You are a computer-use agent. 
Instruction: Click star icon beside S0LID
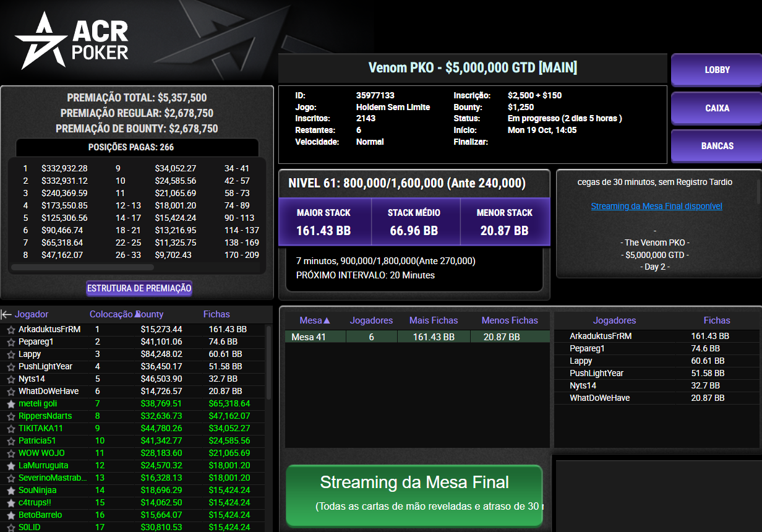point(11,528)
